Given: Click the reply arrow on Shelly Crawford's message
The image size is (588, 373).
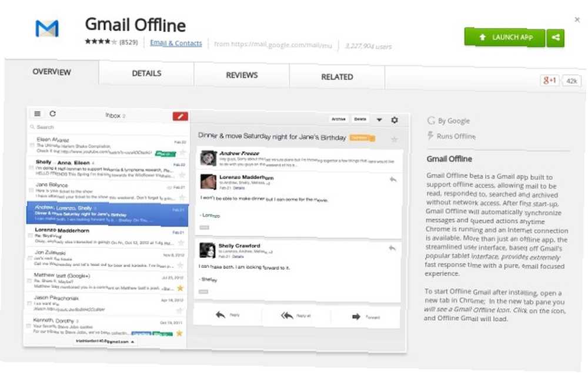Looking at the screenshot, I should 392,248.
